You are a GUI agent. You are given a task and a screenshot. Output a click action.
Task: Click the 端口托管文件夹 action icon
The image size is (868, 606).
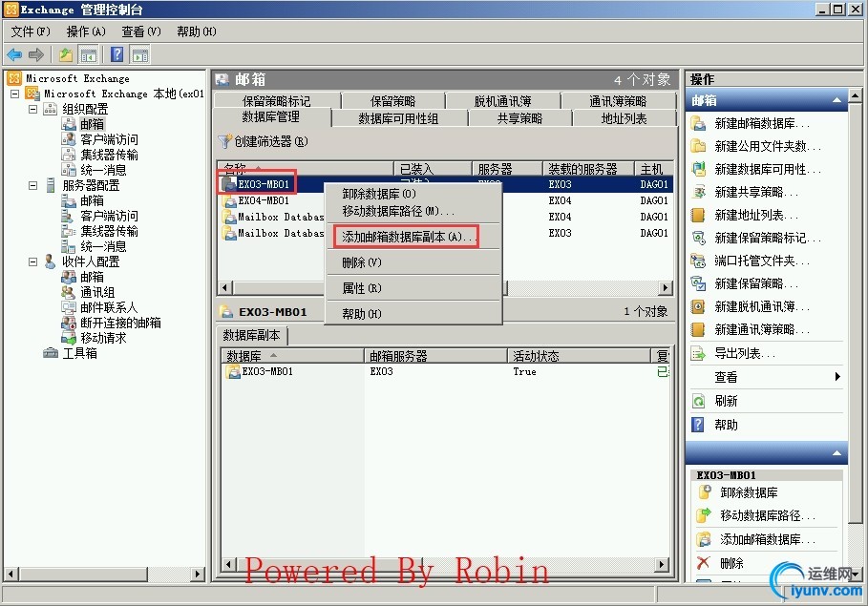699,261
